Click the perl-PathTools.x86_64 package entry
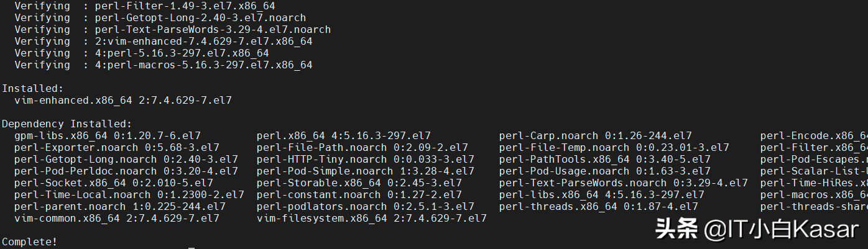 (604, 159)
